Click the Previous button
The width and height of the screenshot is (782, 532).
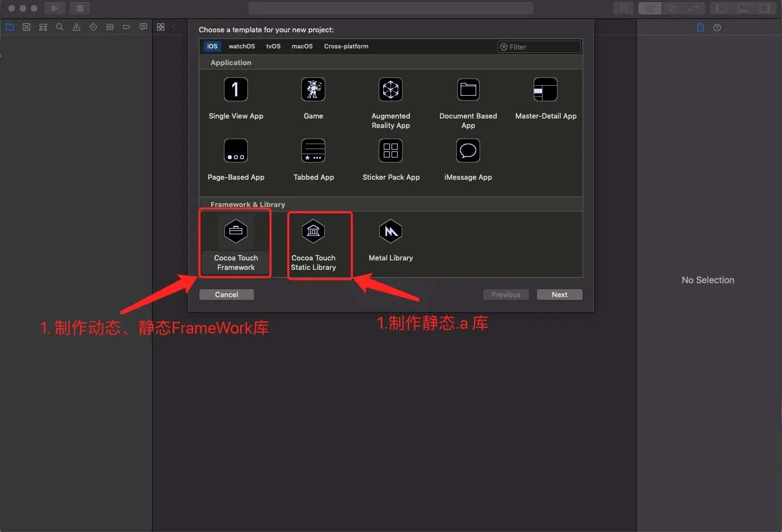click(506, 294)
